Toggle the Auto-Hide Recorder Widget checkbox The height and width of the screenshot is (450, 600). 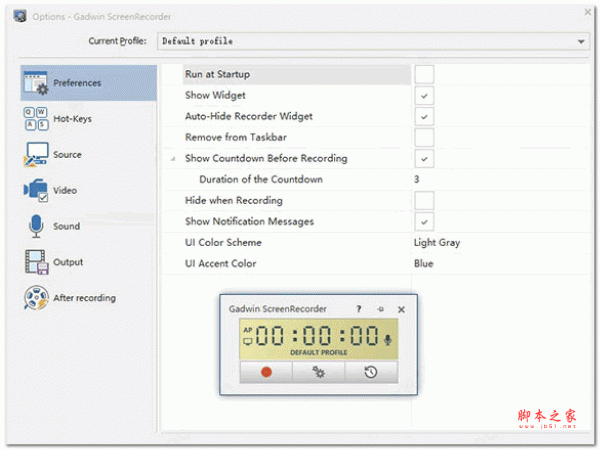424,117
